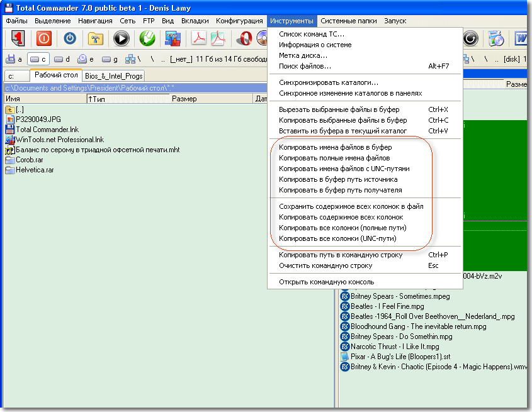Launch Opera browser from the toolbar
The height and width of the screenshot is (412, 532).
pos(244,38)
